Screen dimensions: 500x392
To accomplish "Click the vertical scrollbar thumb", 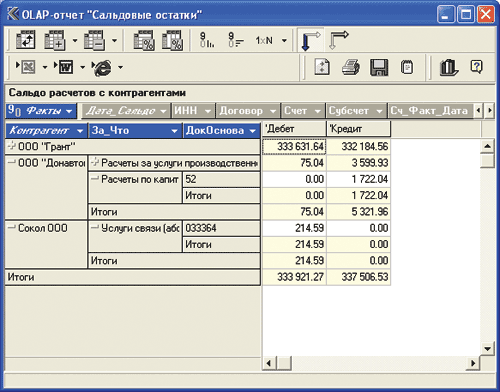I will 487,161.
